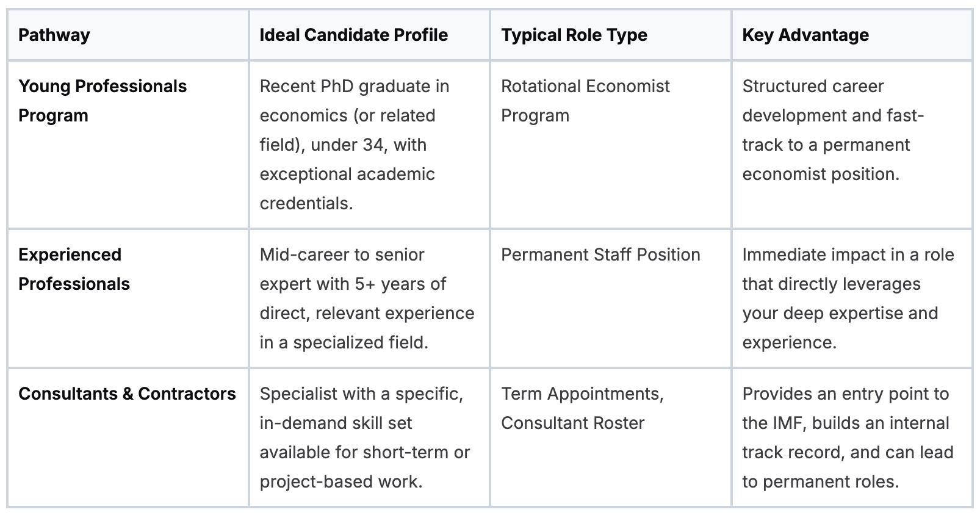This screenshot has width=980, height=515.
Task: Click the Mid-career to senior expert cell
Action: click(x=366, y=298)
